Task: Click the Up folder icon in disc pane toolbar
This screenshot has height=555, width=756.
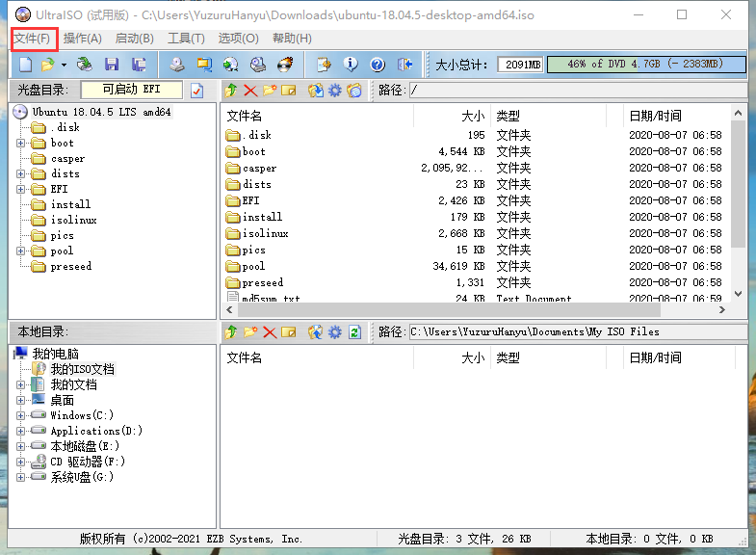Action: 231,91
